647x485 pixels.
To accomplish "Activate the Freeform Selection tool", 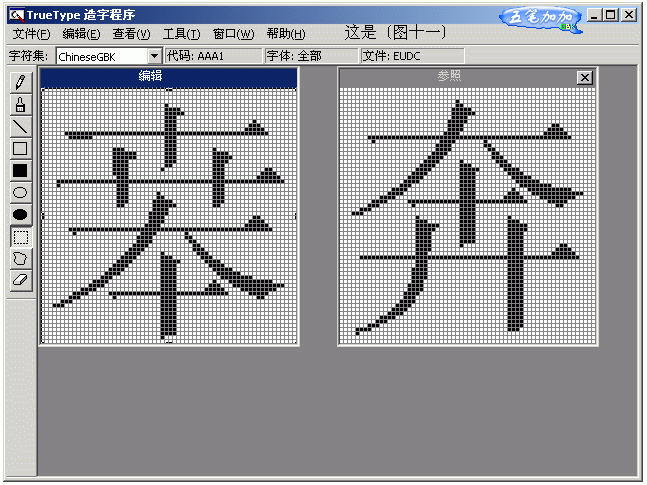I will tap(20, 259).
